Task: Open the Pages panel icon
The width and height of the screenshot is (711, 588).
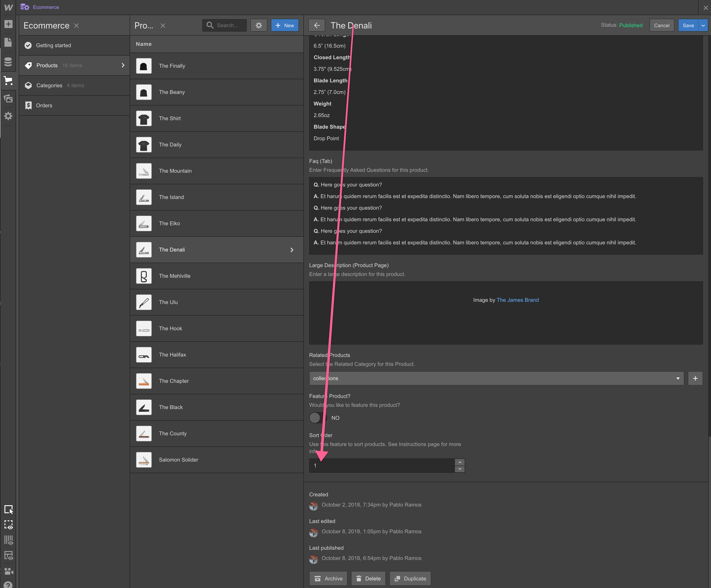Action: (x=8, y=42)
